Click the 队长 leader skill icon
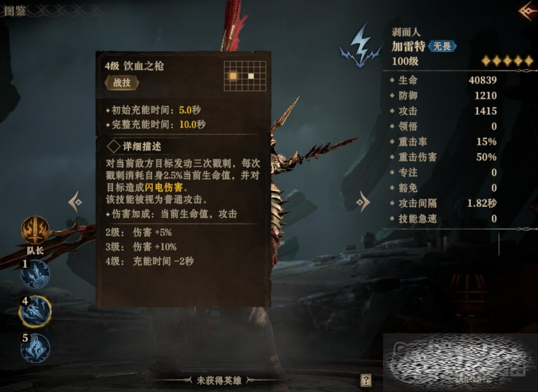 pyautogui.click(x=35, y=230)
